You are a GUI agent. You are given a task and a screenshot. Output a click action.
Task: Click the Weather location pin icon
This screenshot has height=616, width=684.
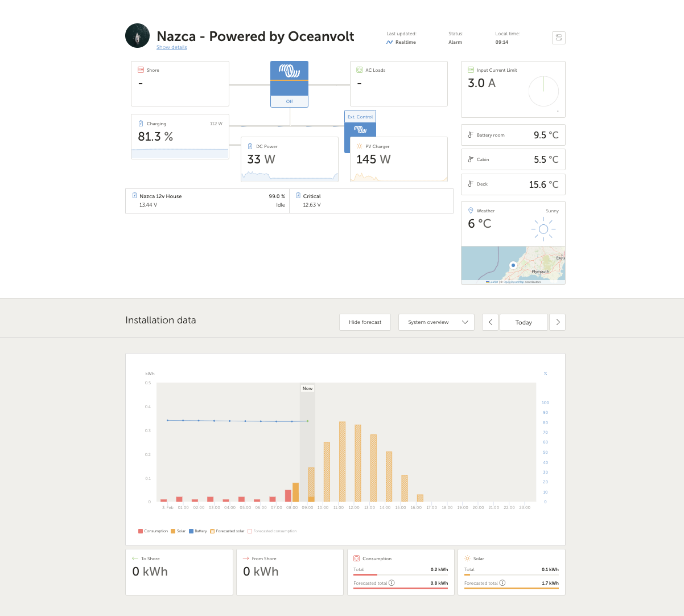click(471, 211)
